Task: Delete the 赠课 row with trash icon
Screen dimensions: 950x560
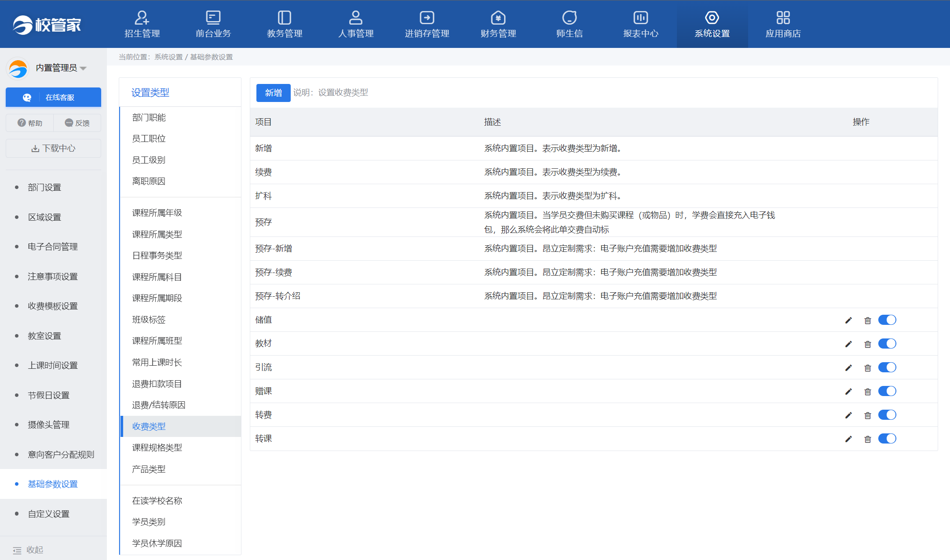Action: tap(867, 392)
